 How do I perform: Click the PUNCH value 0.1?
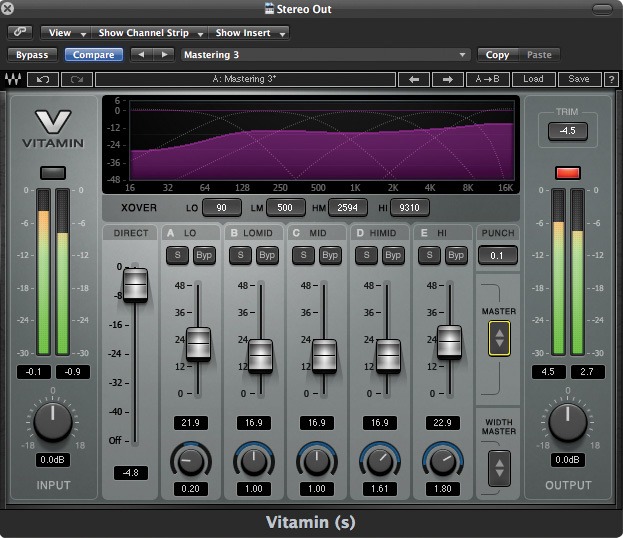coord(497,255)
